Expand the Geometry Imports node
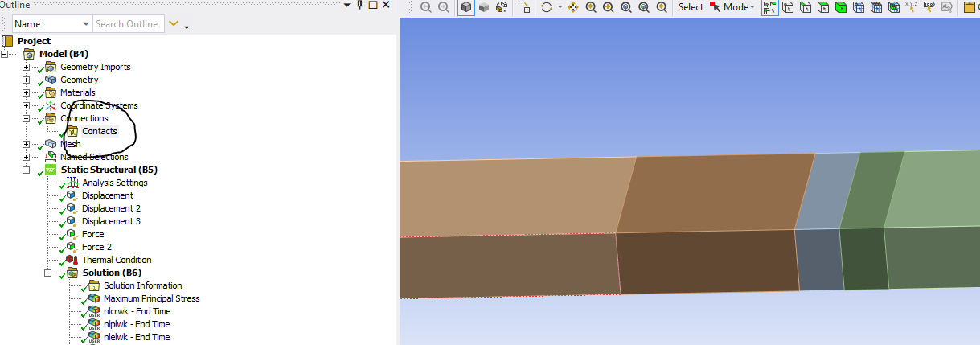 pyautogui.click(x=26, y=67)
